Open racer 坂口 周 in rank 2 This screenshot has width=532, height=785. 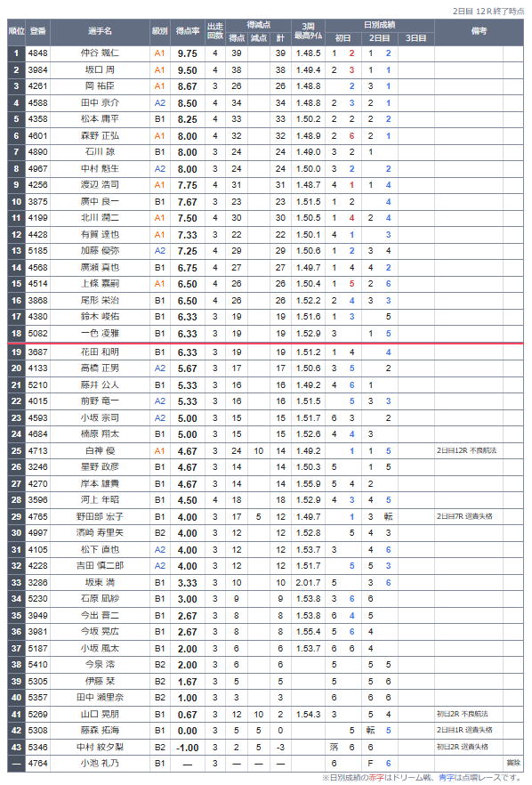pyautogui.click(x=101, y=69)
